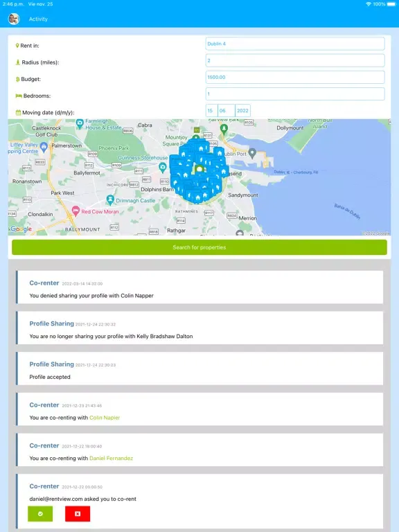The height and width of the screenshot is (532, 399).
Task: Click the Drimnagh Castle map marker
Action: [x=110, y=199]
